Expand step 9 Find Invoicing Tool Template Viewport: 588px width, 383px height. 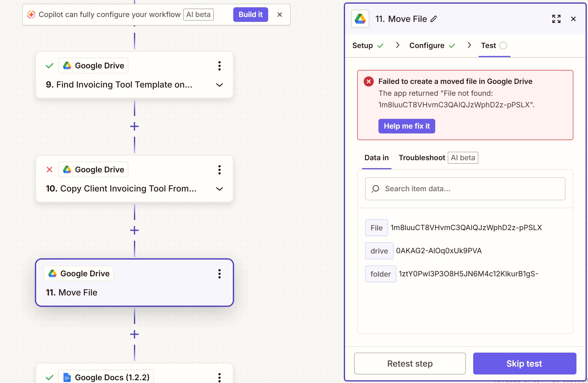[x=219, y=85]
